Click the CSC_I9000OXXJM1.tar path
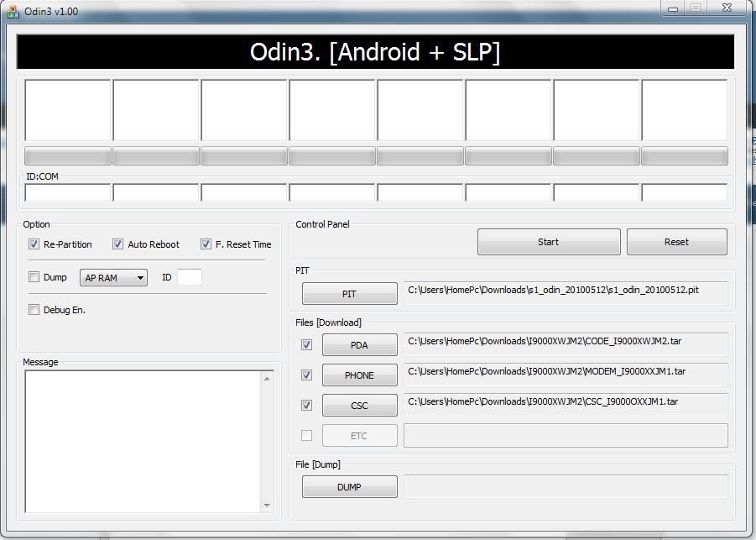Image resolution: width=756 pixels, height=540 pixels. click(x=566, y=406)
